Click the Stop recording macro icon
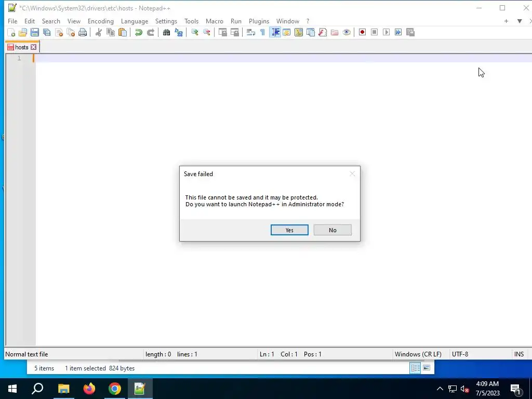Screen dimensions: 532x399 374,32
